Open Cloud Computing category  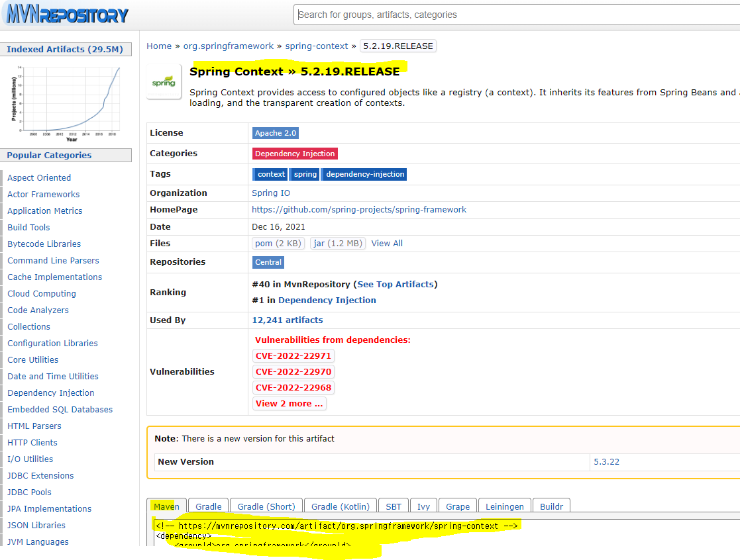coord(42,293)
